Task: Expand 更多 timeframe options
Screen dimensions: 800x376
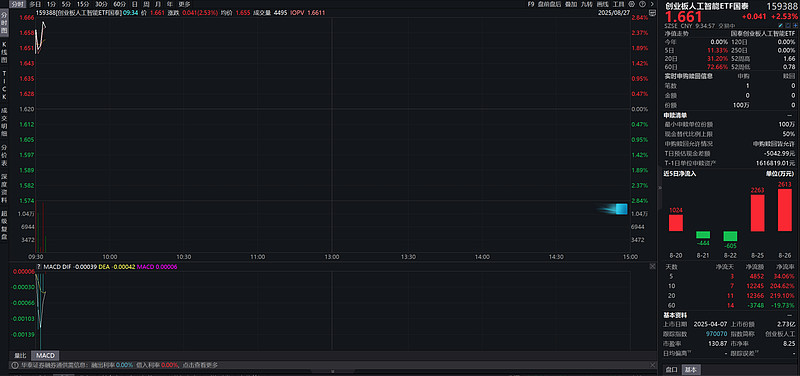Action: (x=184, y=4)
